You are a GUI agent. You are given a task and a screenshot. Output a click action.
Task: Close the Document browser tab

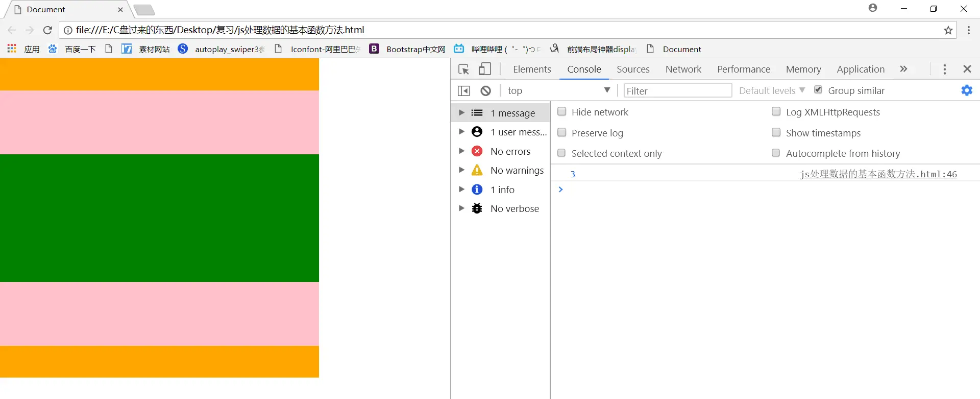coord(120,10)
